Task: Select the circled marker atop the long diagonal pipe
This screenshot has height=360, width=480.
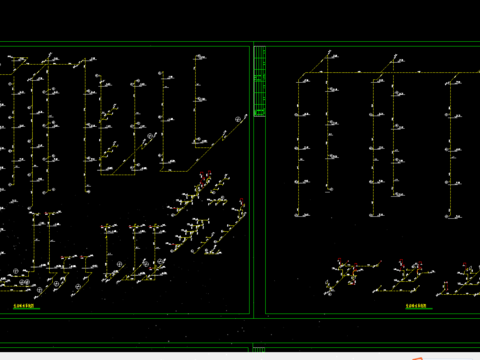Action: click(238, 119)
